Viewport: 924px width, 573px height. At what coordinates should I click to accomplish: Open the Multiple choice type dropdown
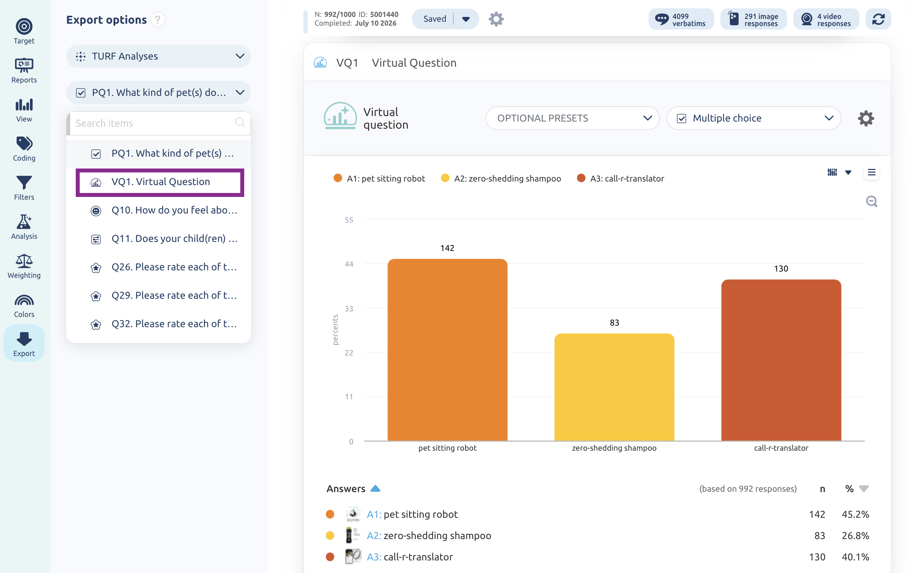pos(754,118)
